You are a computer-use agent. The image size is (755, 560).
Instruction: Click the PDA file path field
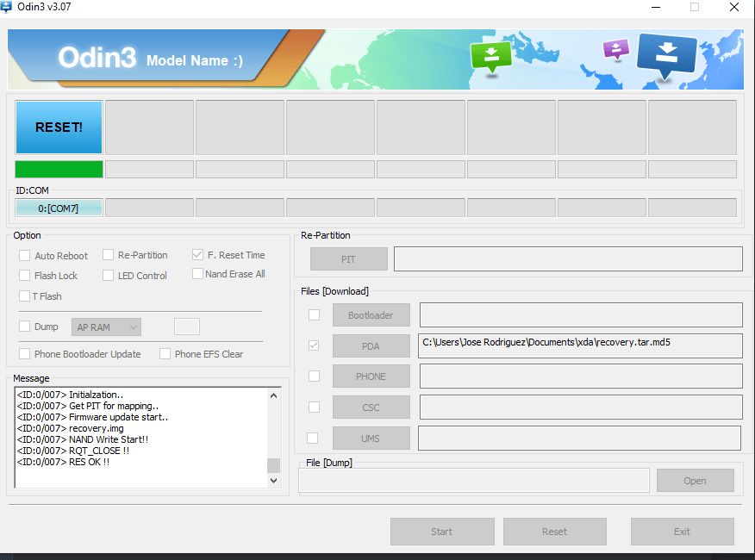(580, 345)
